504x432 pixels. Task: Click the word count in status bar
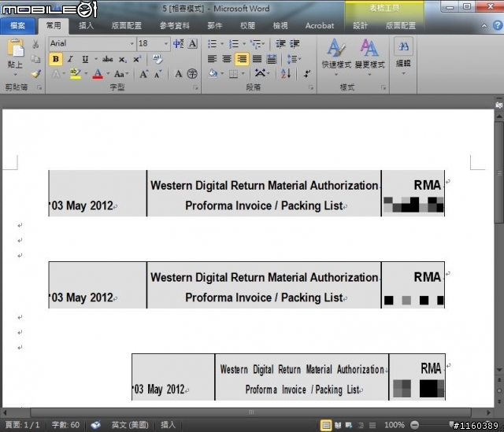point(65,425)
